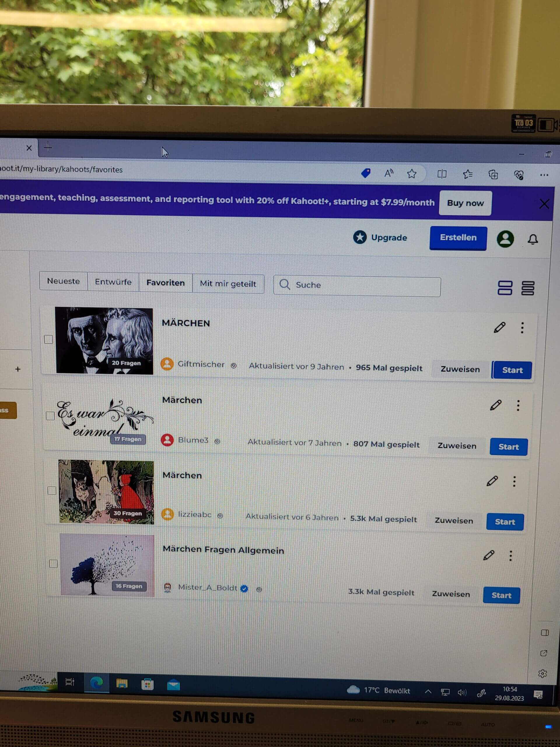Viewport: 560px width, 747px height.
Task: Start the Märchen Fragen Allgemein kahoot
Action: tap(501, 595)
